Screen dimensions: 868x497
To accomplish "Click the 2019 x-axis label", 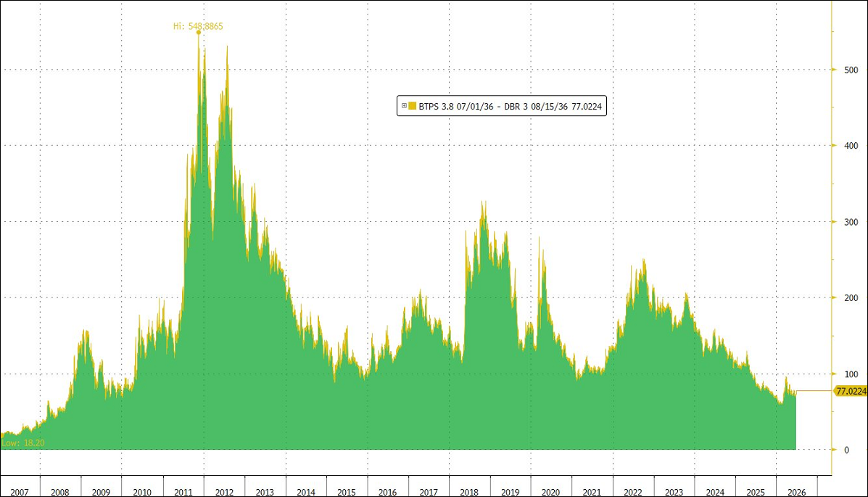I will coord(511,492).
